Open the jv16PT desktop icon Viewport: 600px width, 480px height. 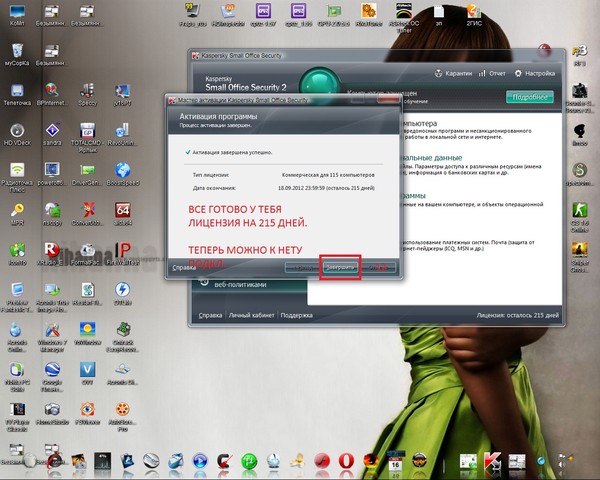pos(123,95)
